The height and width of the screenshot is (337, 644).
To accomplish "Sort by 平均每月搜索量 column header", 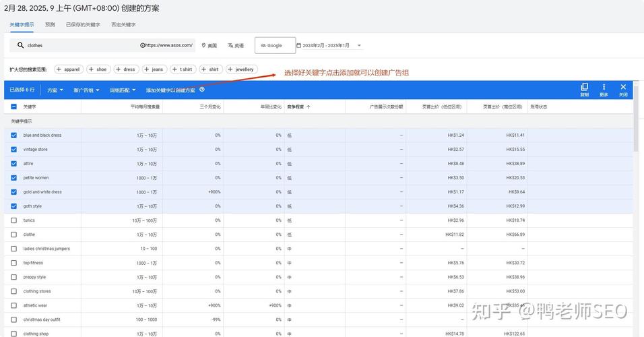I will [145, 107].
